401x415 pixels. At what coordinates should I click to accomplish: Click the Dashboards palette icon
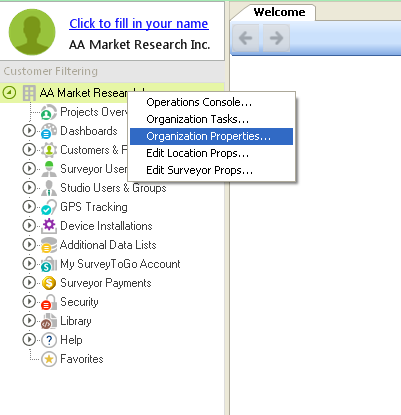pyautogui.click(x=49, y=131)
